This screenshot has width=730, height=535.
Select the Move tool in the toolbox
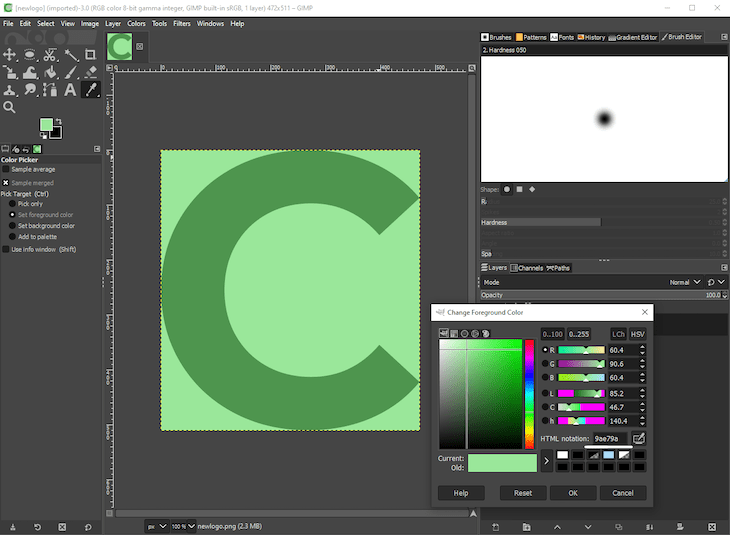click(x=10, y=55)
